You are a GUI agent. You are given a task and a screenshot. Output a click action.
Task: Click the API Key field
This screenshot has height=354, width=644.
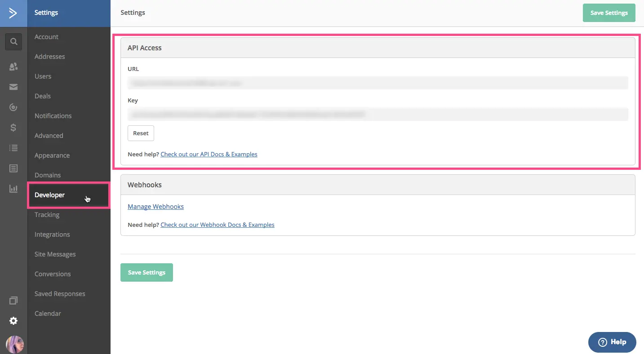tap(378, 115)
